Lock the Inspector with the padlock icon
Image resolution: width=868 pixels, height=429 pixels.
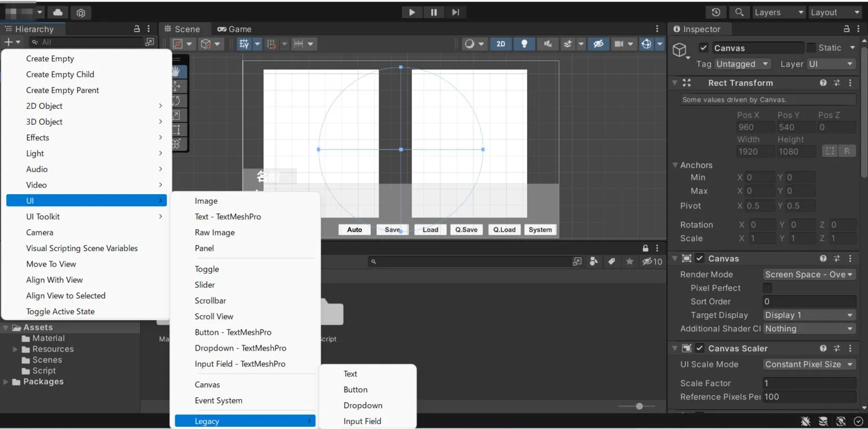[847, 29]
